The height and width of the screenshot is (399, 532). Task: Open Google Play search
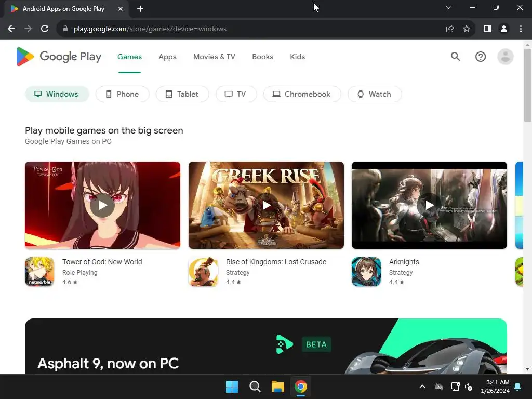(x=455, y=57)
